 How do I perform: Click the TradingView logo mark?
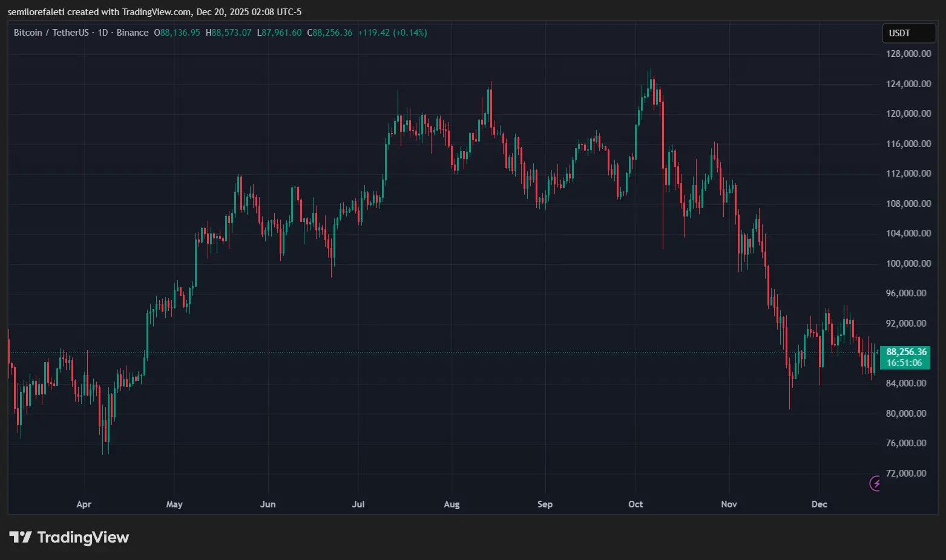point(20,537)
